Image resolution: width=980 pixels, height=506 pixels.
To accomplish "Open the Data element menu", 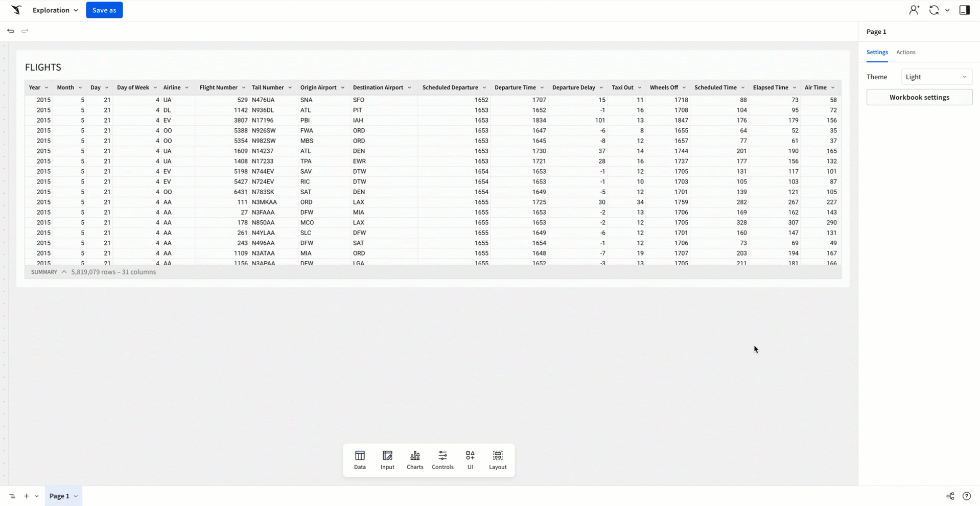I will pos(360,459).
